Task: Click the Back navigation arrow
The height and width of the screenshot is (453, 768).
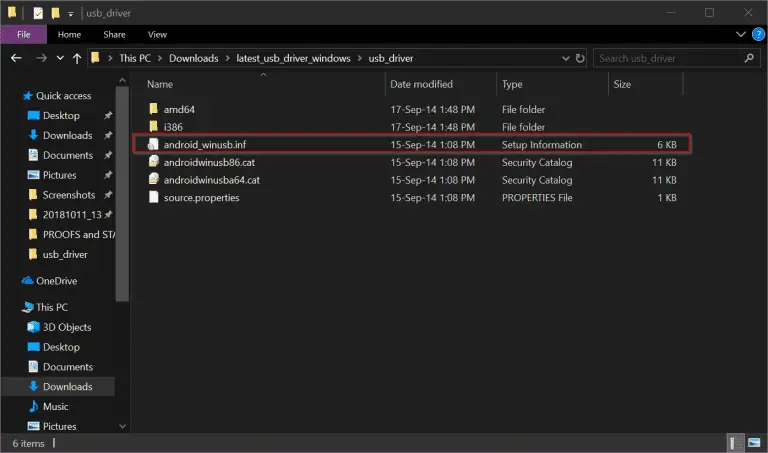Action: tap(16, 58)
